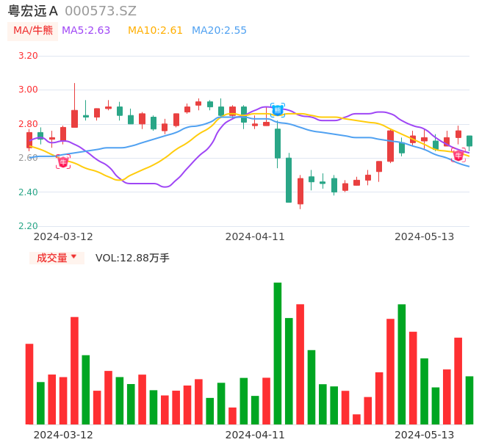Click the pink bull marker near 2024-05-13
The image size is (504, 445).
pos(458,156)
